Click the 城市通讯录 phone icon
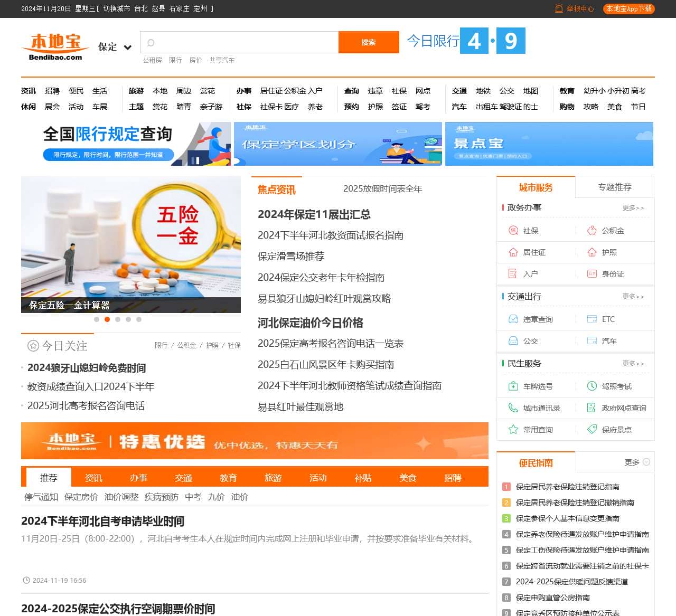The height and width of the screenshot is (616, 676). (x=513, y=408)
